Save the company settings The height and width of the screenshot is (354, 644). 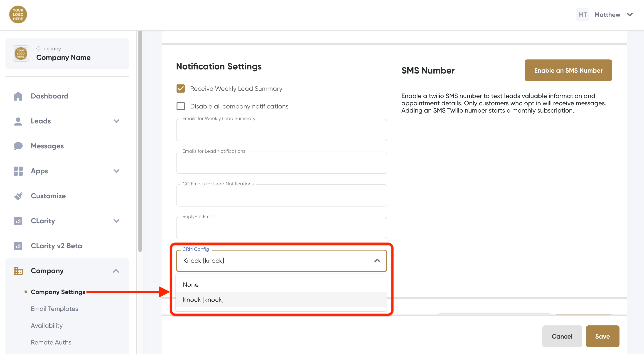pos(602,336)
